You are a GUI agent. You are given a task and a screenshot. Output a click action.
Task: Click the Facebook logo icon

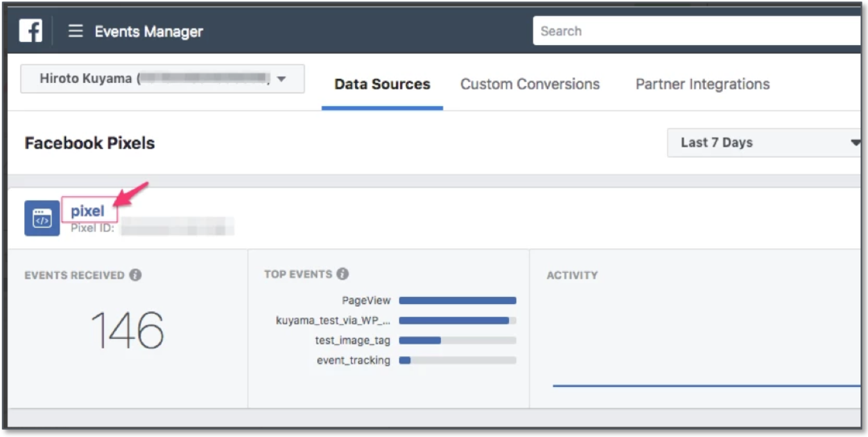pos(30,31)
